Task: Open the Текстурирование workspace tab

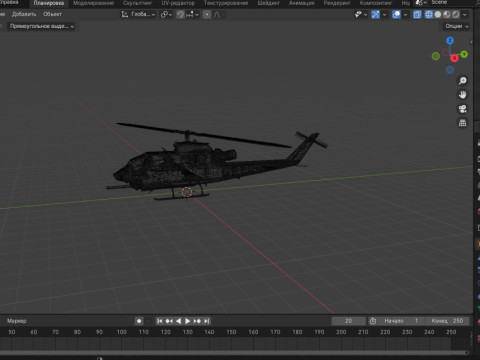Action: pos(226,3)
